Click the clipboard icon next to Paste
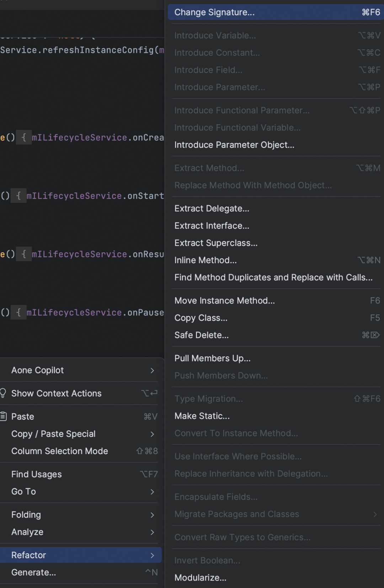This screenshot has width=384, height=588. [x=3, y=416]
